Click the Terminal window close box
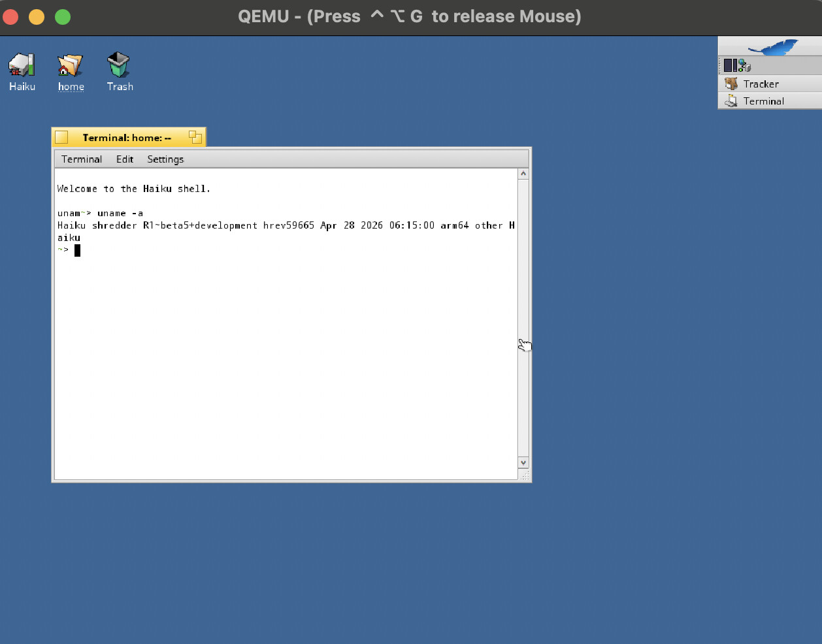The width and height of the screenshot is (822, 644). pos(61,137)
